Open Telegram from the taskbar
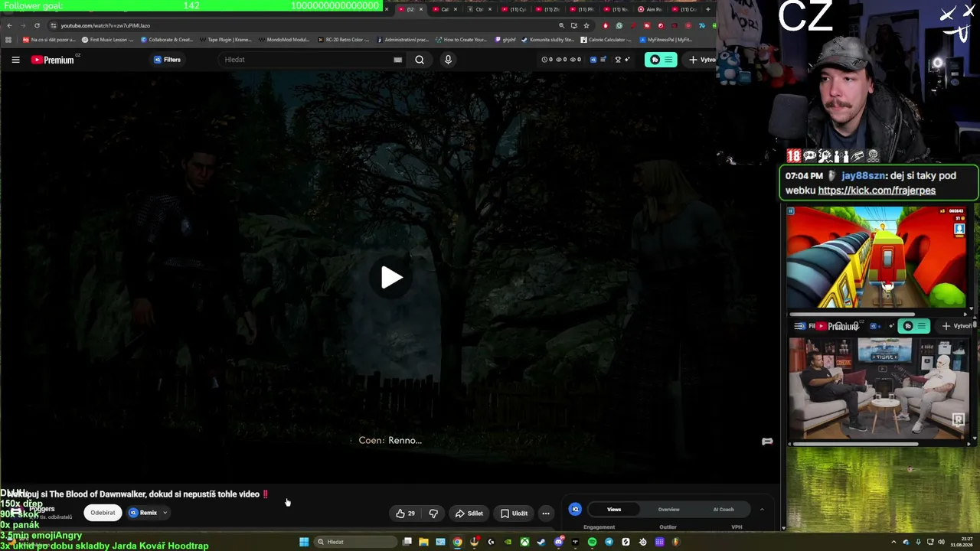Viewport: 980px width, 551px height. [x=609, y=542]
